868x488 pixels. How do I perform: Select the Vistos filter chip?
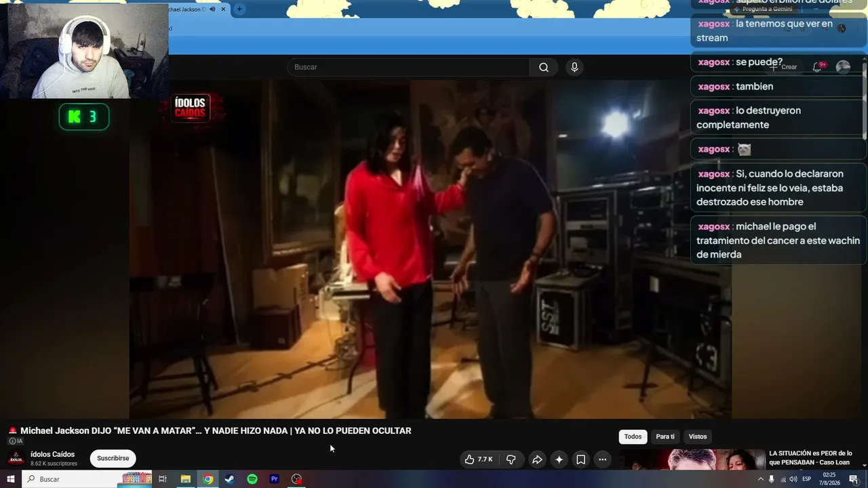point(698,436)
